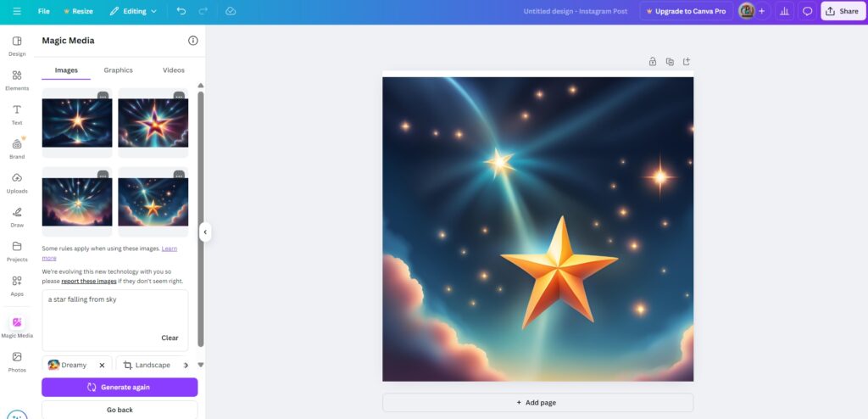The image size is (868, 419).
Task: Click the cloud save status icon
Action: pyautogui.click(x=231, y=11)
